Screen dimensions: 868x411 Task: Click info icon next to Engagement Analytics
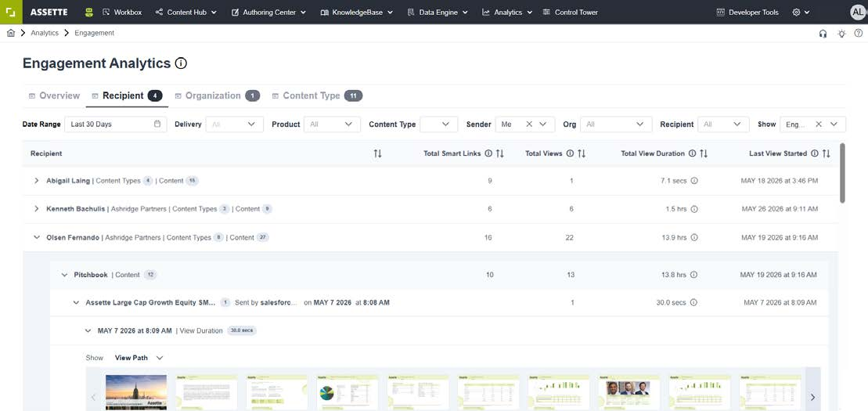(x=181, y=63)
